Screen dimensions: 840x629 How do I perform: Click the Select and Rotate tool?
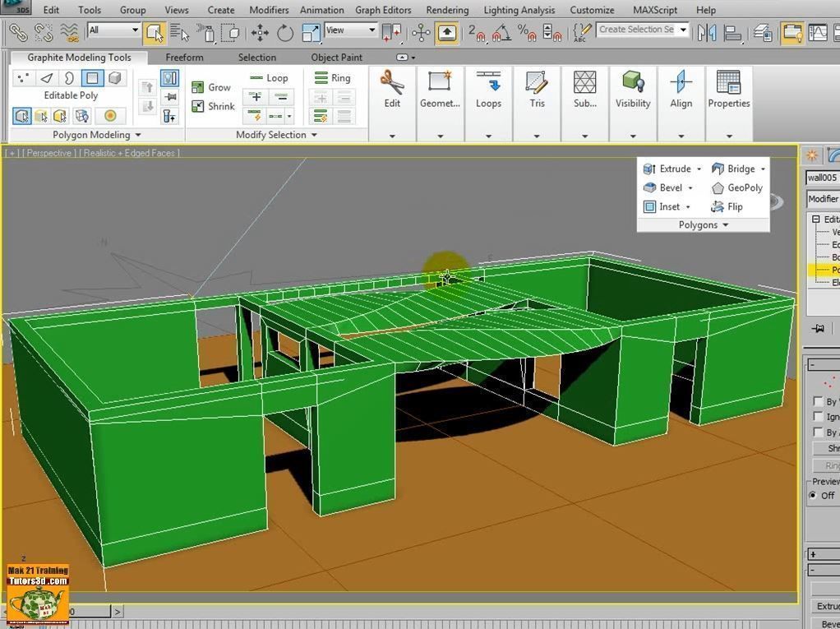(285, 33)
